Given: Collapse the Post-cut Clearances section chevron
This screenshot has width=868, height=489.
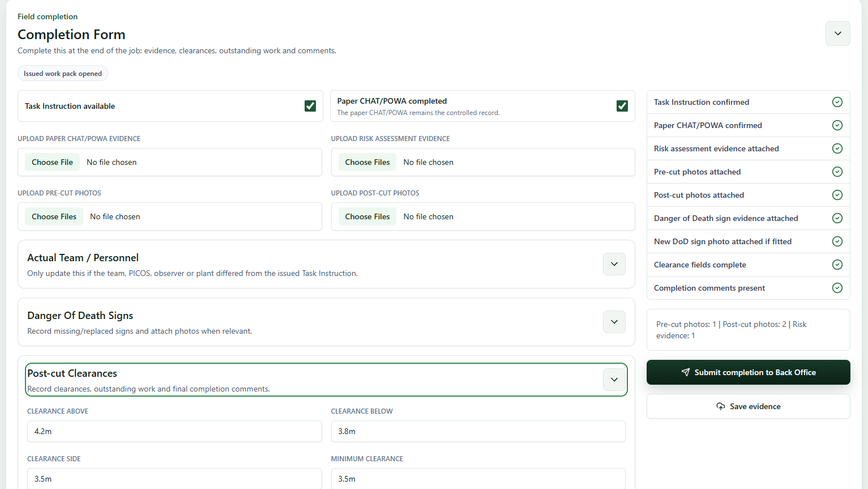Looking at the screenshot, I should [614, 380].
